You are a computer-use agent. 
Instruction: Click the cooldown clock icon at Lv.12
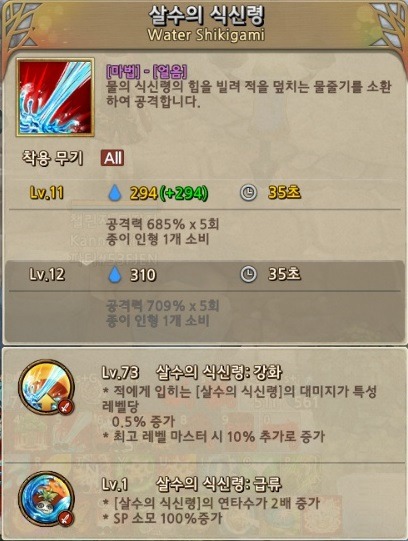coord(248,275)
